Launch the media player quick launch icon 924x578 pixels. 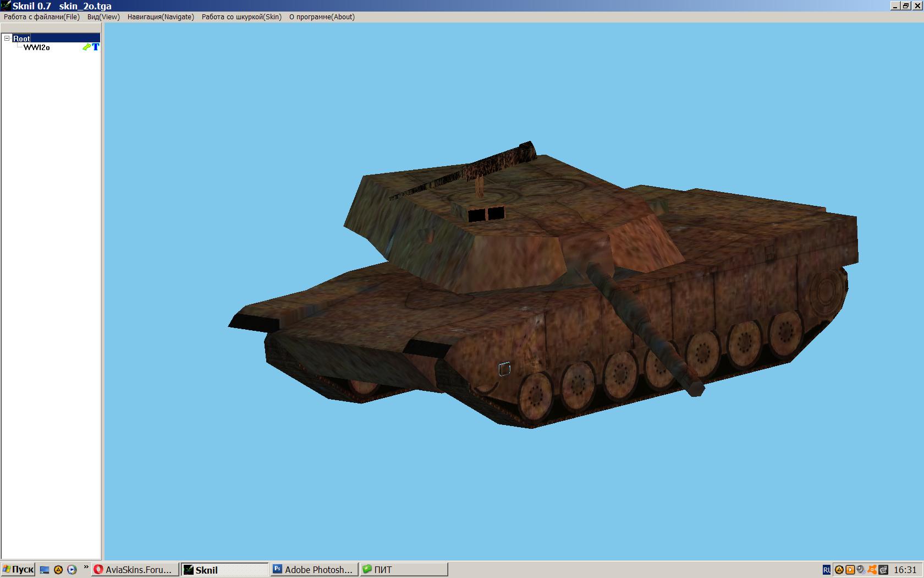[x=72, y=570]
